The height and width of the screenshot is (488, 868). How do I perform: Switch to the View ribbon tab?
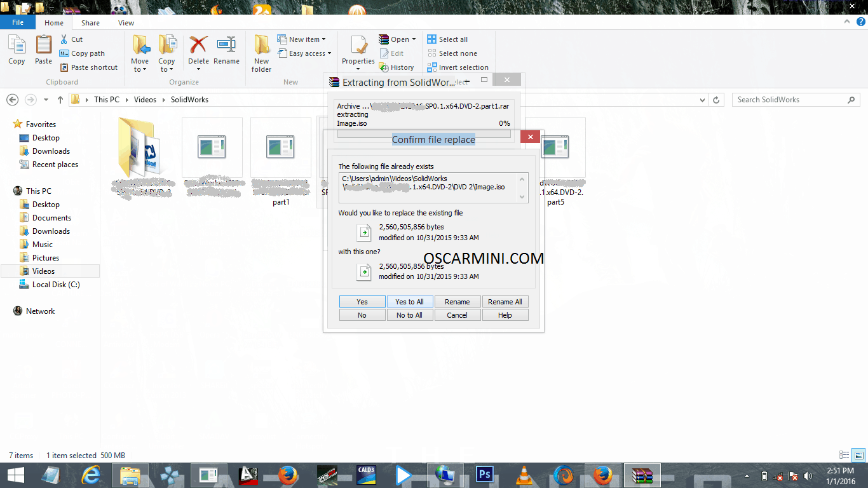pyautogui.click(x=126, y=23)
